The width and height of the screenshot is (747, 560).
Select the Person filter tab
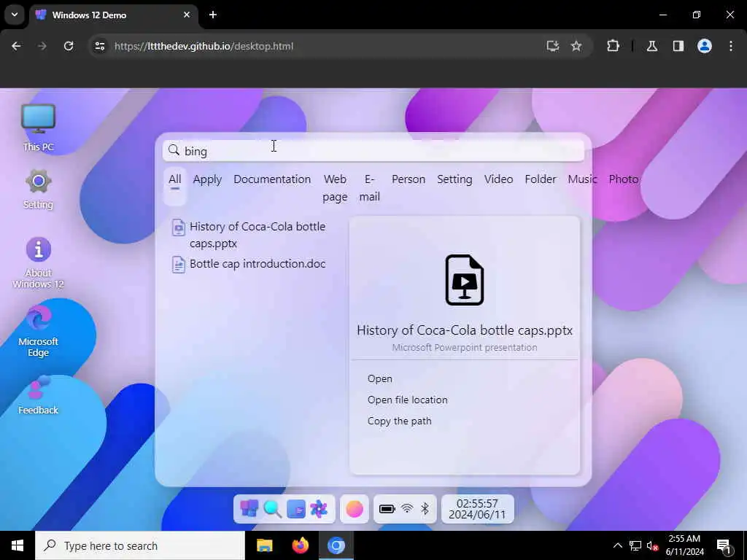tap(409, 179)
